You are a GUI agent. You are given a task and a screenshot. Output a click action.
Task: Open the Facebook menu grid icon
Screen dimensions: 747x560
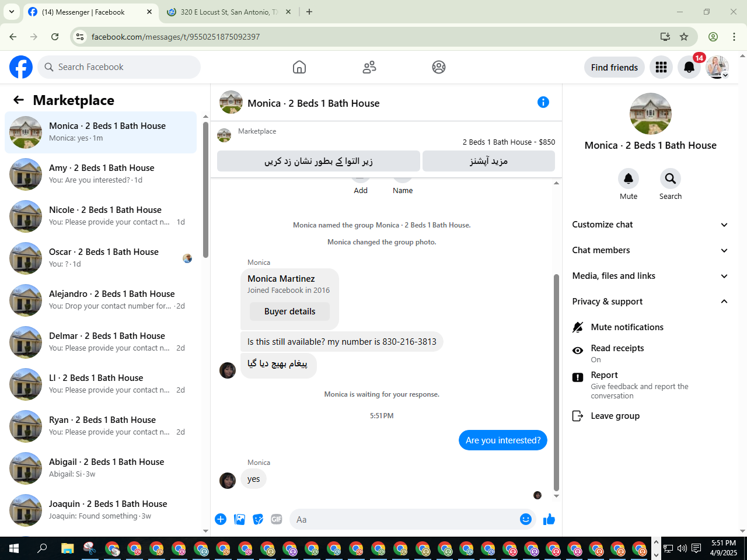click(x=661, y=67)
